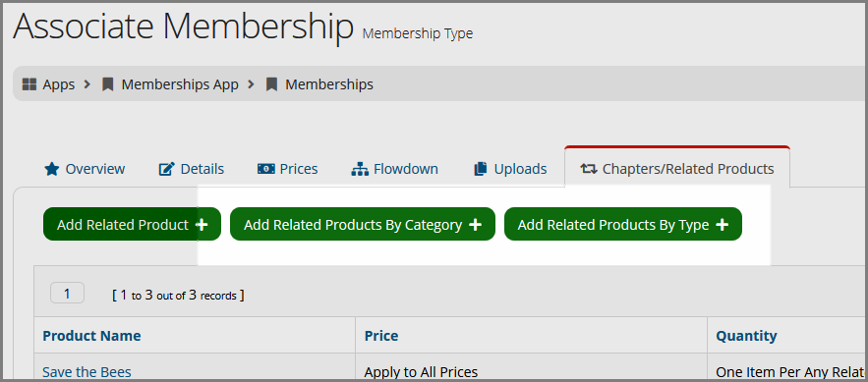Open the Overview tab
This screenshot has height=382, width=868.
85,169
